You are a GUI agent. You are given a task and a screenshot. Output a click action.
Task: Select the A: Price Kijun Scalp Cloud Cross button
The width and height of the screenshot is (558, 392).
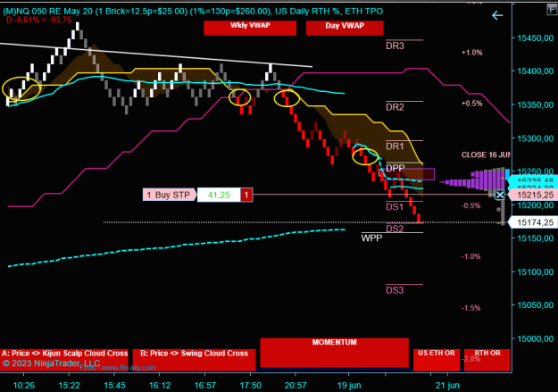(x=64, y=360)
